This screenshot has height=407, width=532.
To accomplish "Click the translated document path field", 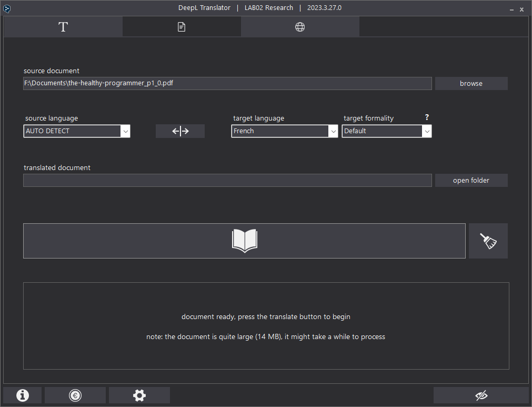I will pyautogui.click(x=227, y=180).
